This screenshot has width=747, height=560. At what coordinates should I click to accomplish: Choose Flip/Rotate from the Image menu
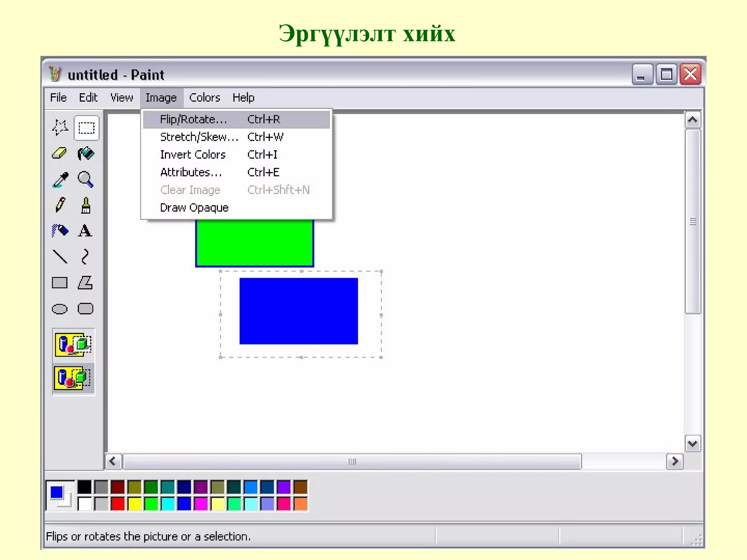point(236,119)
